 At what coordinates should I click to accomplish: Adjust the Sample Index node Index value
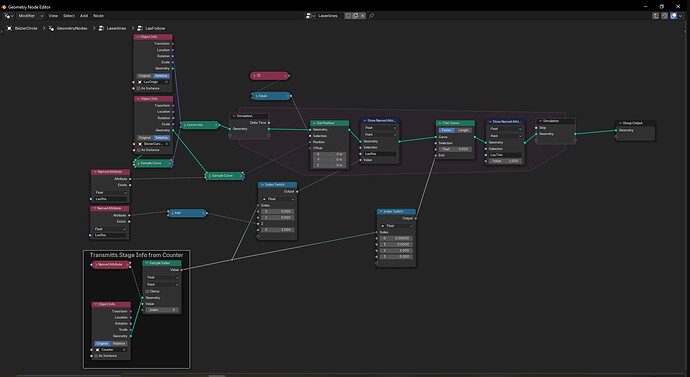(x=162, y=310)
